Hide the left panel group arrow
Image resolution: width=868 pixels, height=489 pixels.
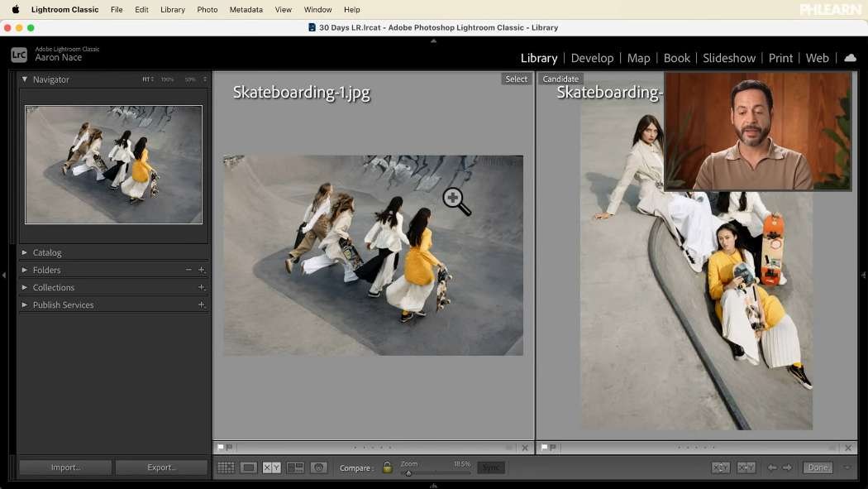4,275
